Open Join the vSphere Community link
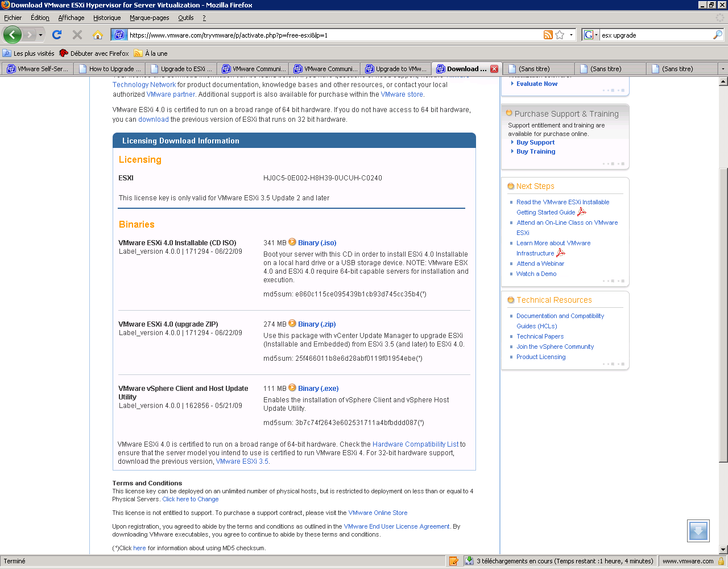This screenshot has height=569, width=728. [x=555, y=347]
